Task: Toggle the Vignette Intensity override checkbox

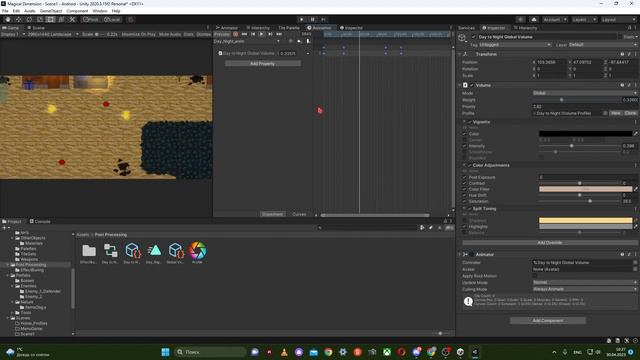Action: point(464,146)
